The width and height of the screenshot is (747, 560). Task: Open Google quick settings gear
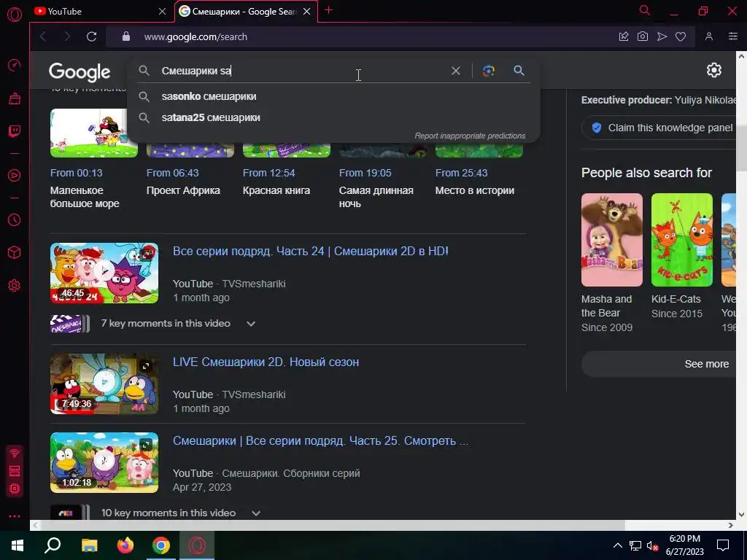[713, 70]
